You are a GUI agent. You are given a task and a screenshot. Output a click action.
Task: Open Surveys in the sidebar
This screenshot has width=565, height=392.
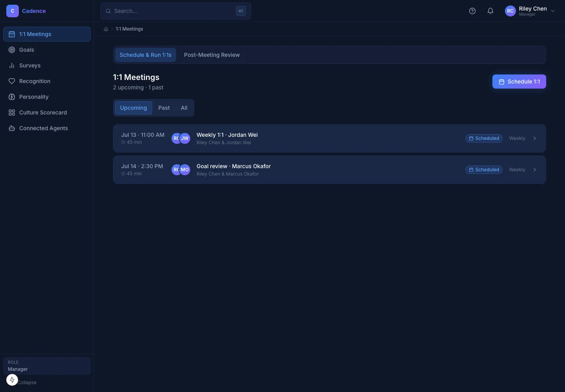click(x=47, y=65)
